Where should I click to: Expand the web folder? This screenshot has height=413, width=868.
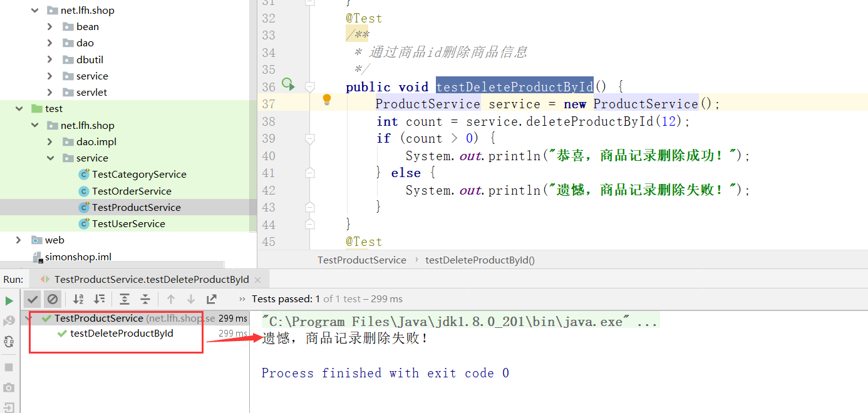(x=19, y=240)
